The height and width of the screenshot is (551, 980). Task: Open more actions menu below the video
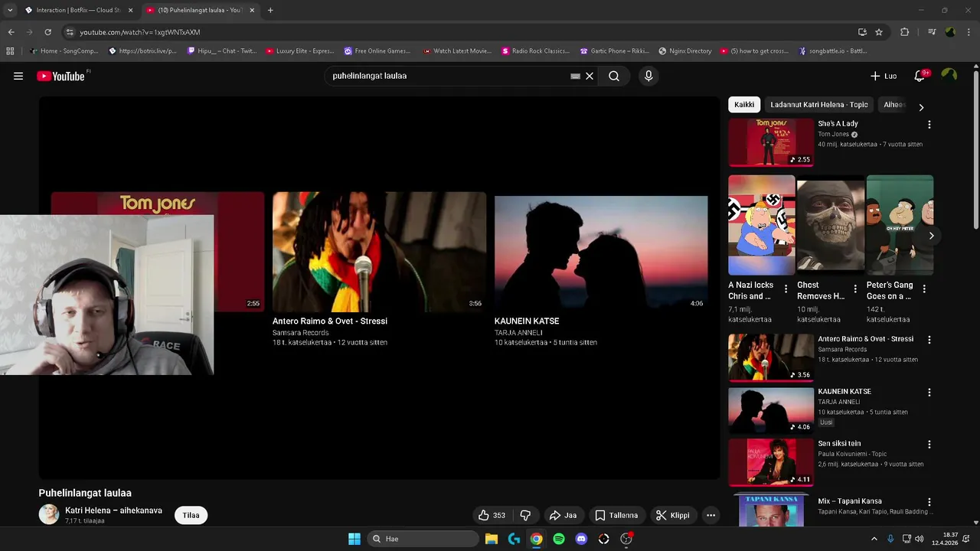tap(710, 515)
